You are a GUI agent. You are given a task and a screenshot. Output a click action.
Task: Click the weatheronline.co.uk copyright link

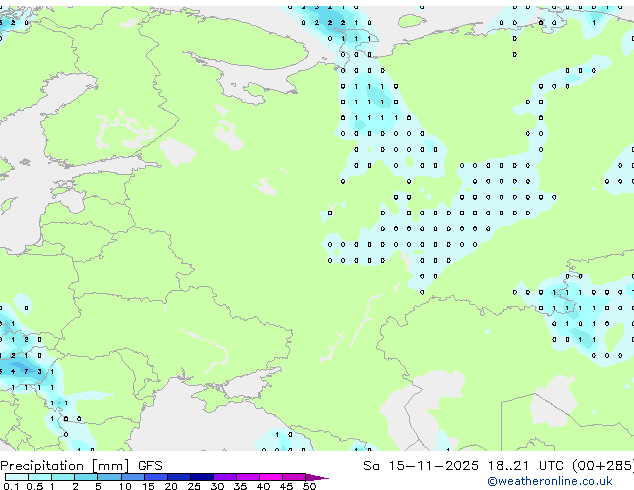click(550, 481)
